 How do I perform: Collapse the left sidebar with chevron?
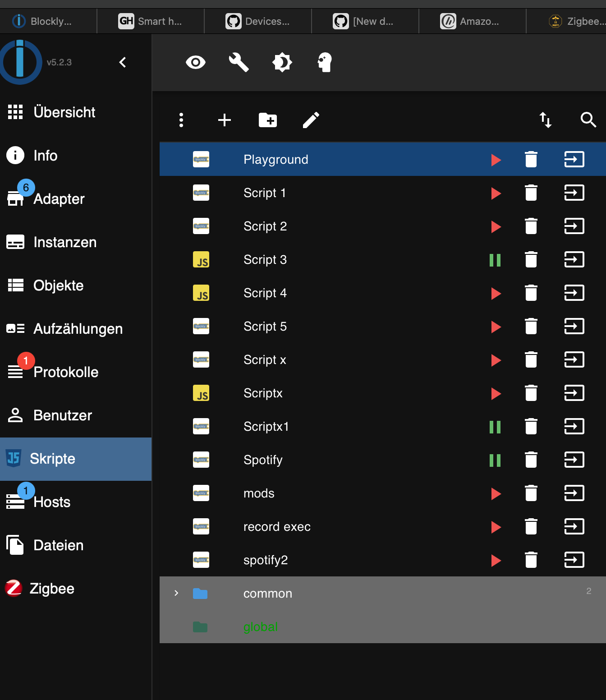click(x=123, y=62)
